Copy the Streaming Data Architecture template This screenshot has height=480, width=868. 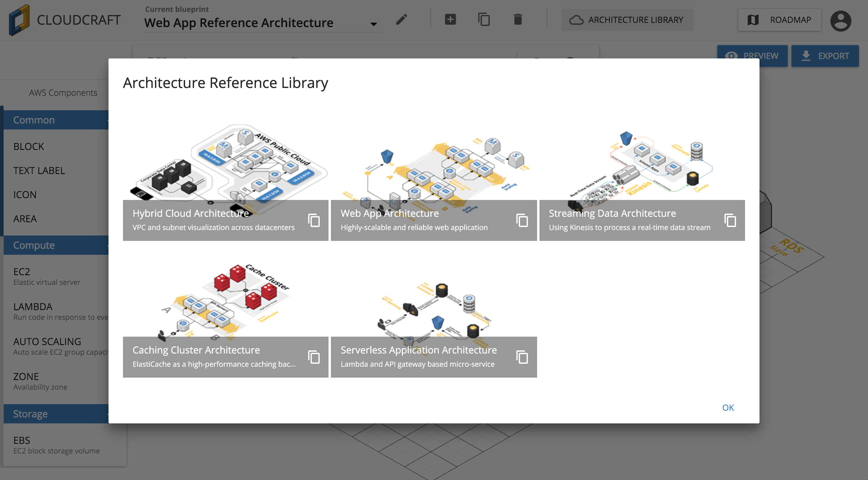coord(730,220)
